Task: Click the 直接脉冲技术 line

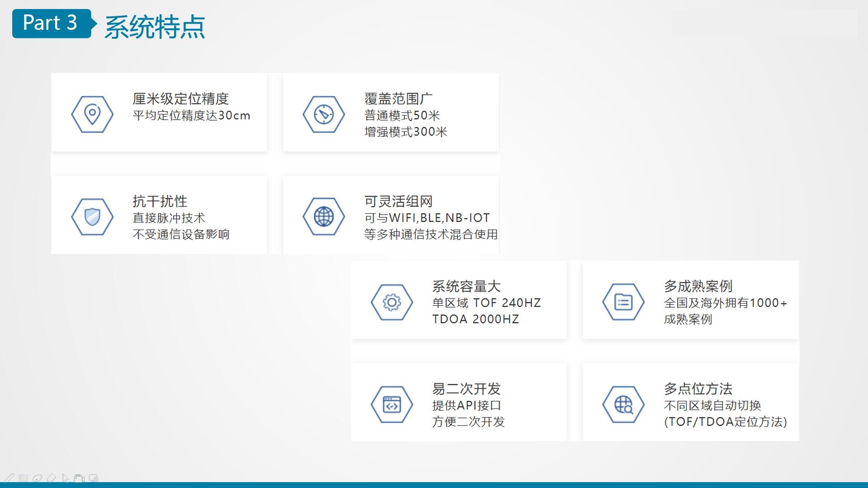Action: click(x=169, y=218)
